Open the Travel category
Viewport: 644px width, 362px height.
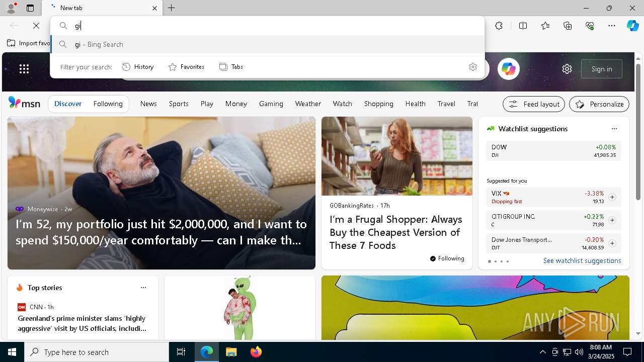[x=446, y=104]
